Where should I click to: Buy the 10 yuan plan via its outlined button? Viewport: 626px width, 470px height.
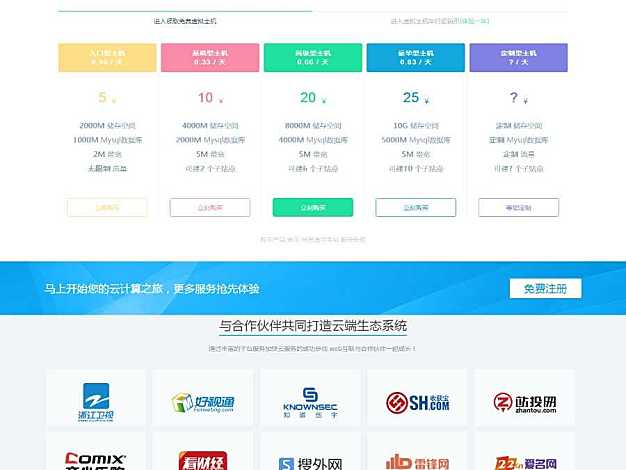pyautogui.click(x=210, y=207)
